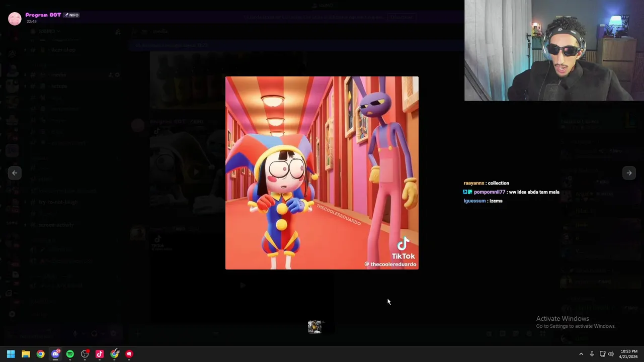Open Spotify from the taskbar
Image resolution: width=644 pixels, height=362 pixels.
click(x=70, y=354)
